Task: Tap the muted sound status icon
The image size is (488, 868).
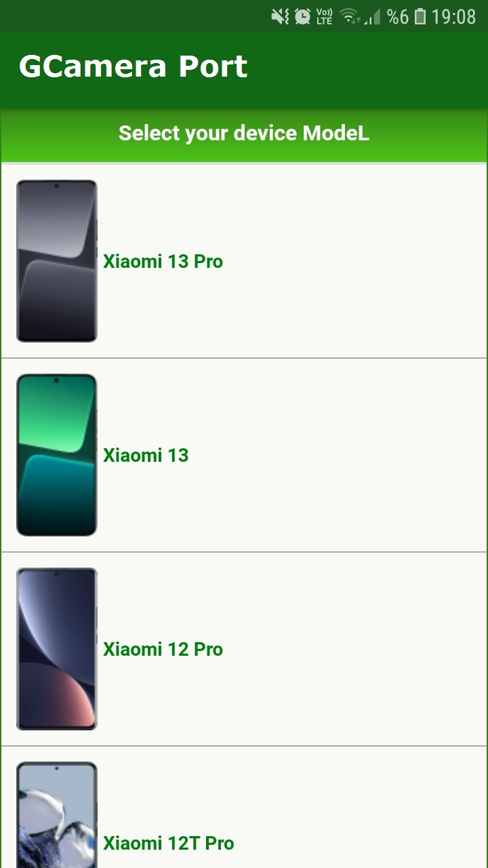Action: (280, 16)
